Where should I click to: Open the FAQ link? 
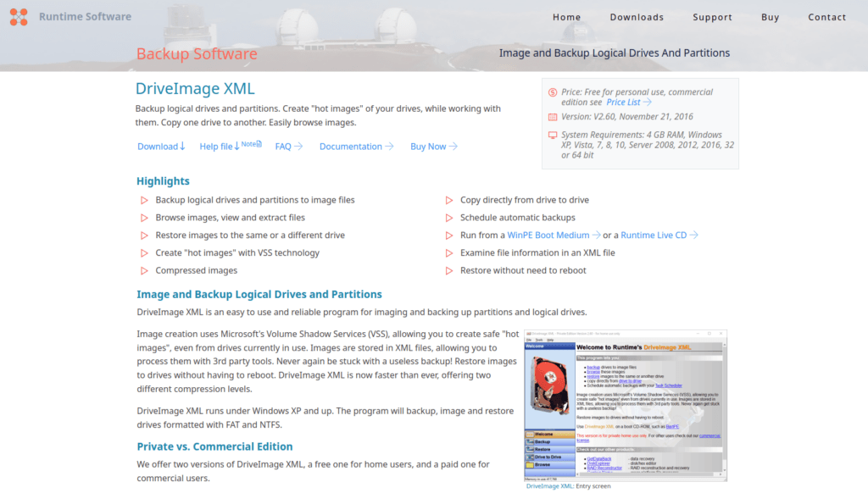pyautogui.click(x=288, y=146)
